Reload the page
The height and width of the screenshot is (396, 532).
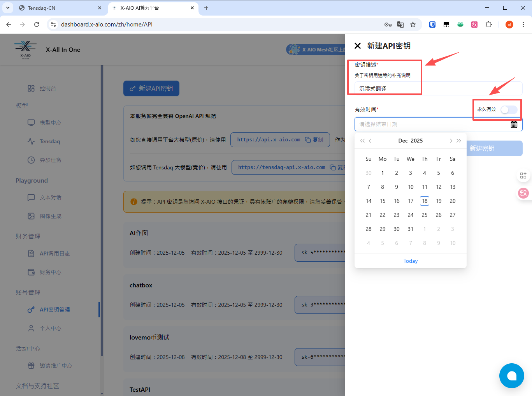coord(37,25)
